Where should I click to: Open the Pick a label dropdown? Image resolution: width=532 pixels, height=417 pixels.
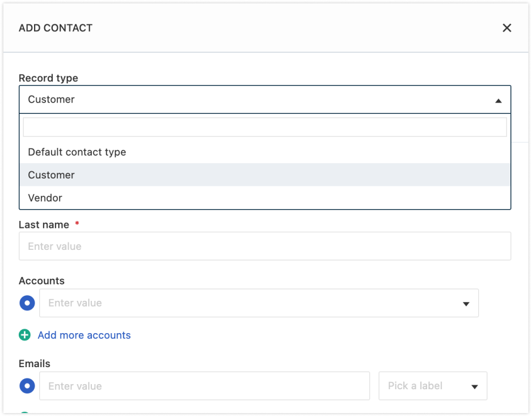[425, 386]
